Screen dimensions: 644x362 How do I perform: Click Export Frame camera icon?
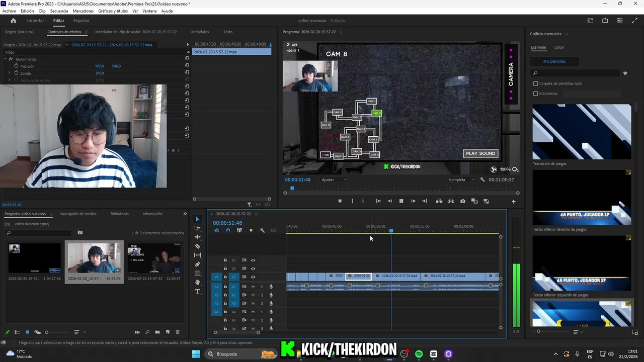click(463, 201)
